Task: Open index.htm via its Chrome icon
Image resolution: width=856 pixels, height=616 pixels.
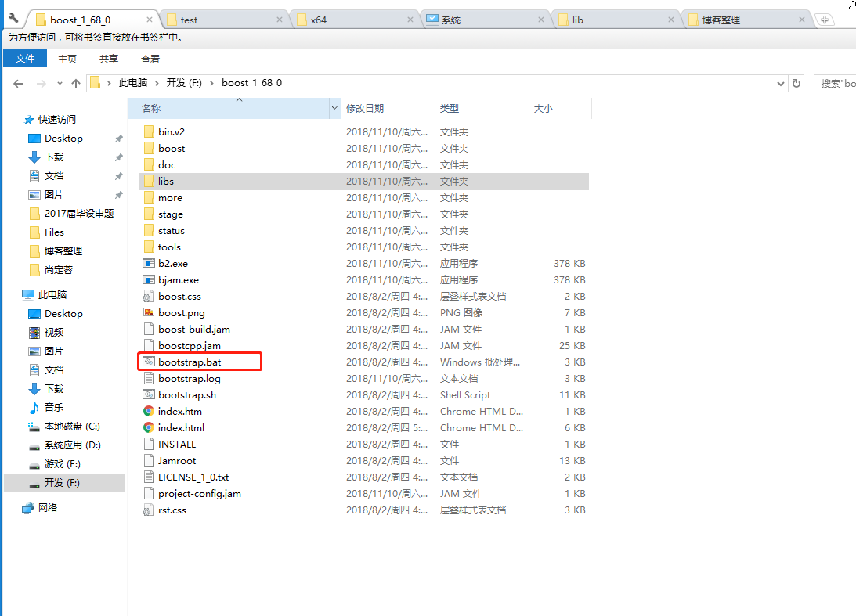Action: 148,411
